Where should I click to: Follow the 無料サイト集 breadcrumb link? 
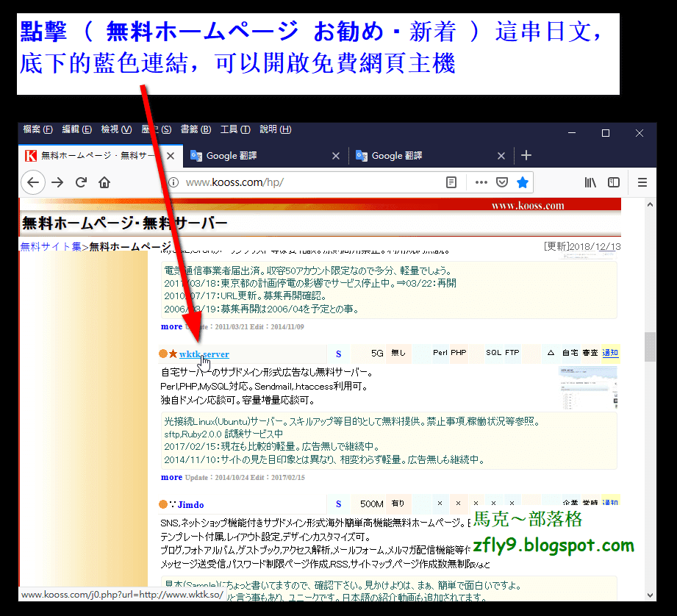(51, 246)
